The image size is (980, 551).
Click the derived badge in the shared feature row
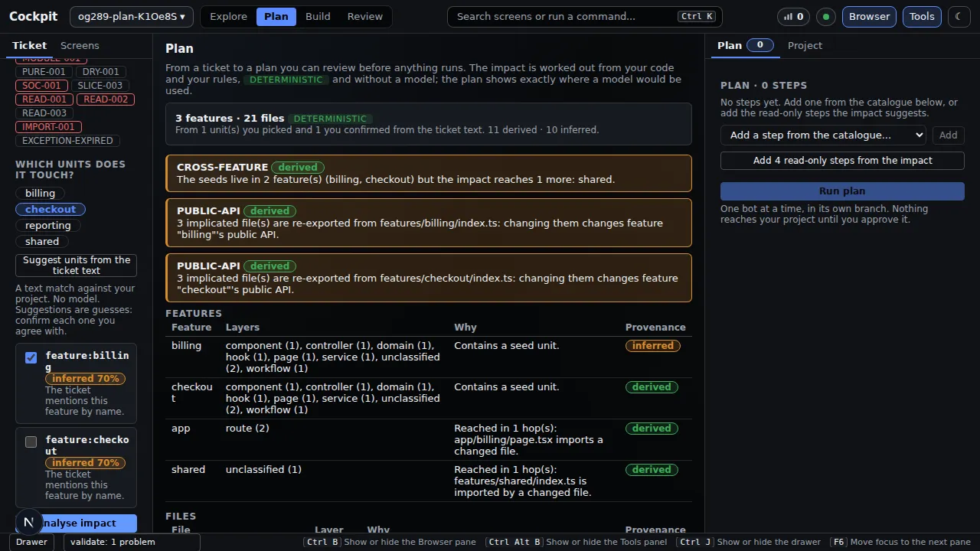[652, 469]
